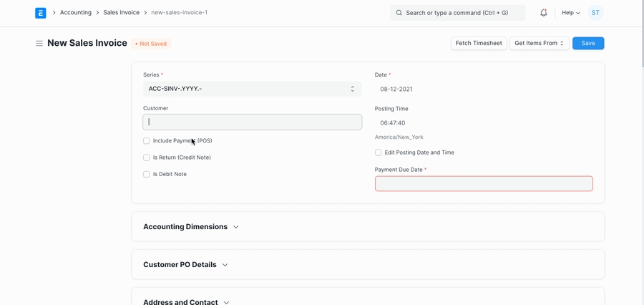Open the ST user avatar menu
Viewport: 644px width, 305px height.
click(595, 13)
